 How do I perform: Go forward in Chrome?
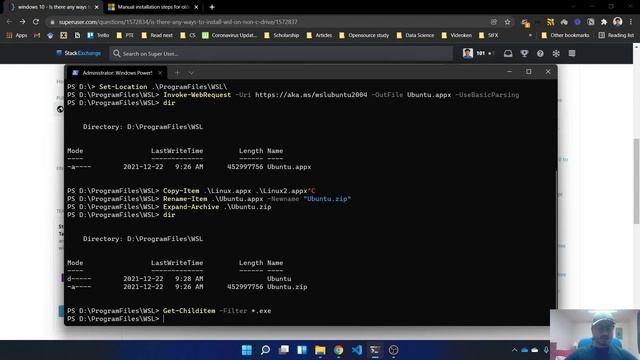[x=22, y=22]
